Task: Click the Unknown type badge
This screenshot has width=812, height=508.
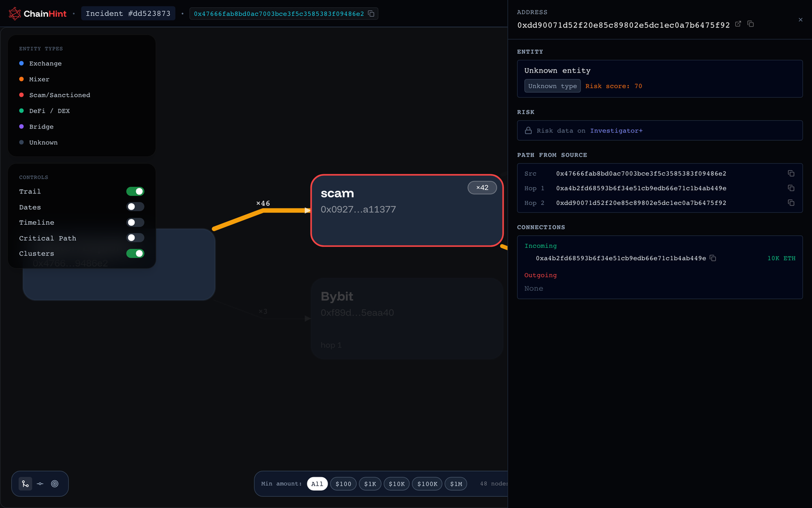Action: click(x=552, y=86)
